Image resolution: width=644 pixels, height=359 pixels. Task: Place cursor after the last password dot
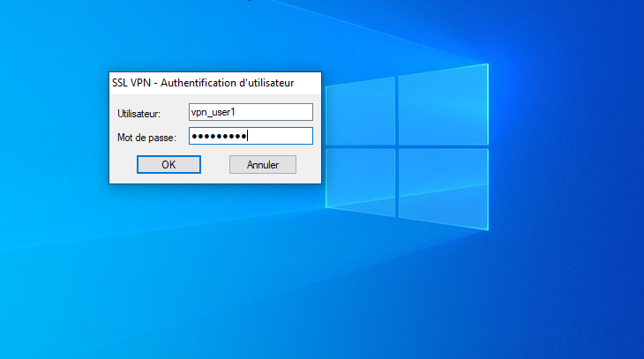click(x=248, y=136)
